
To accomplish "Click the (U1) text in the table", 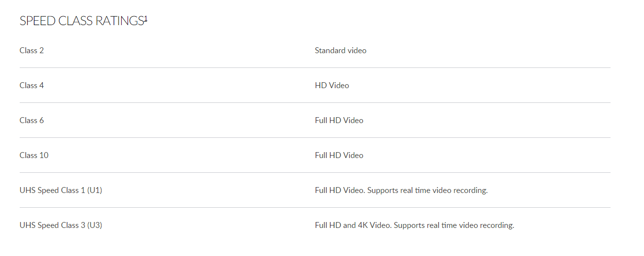I will click(95, 190).
